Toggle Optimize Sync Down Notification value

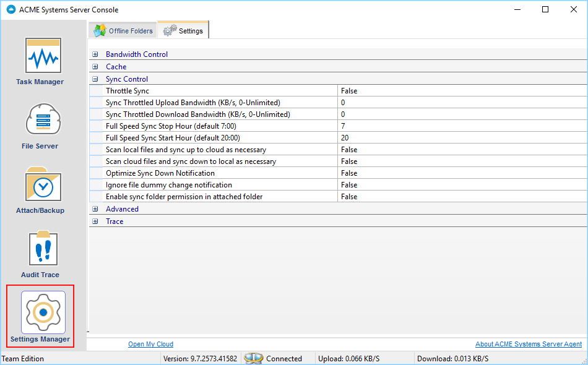tap(462, 173)
